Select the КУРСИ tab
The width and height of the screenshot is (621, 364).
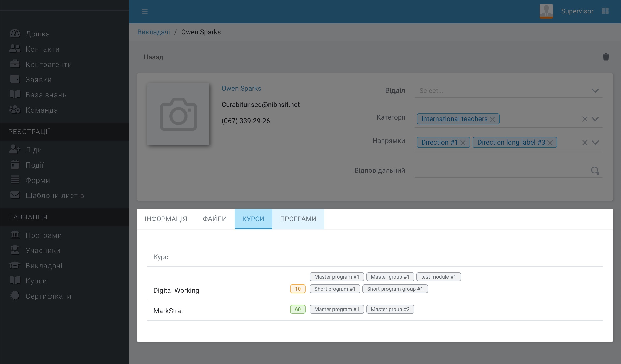tap(253, 219)
